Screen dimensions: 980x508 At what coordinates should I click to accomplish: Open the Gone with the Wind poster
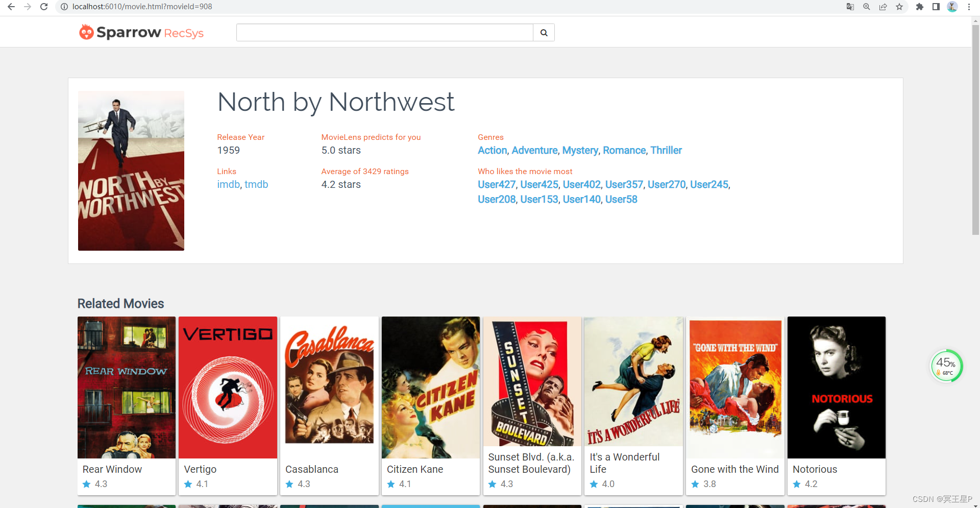tap(735, 388)
